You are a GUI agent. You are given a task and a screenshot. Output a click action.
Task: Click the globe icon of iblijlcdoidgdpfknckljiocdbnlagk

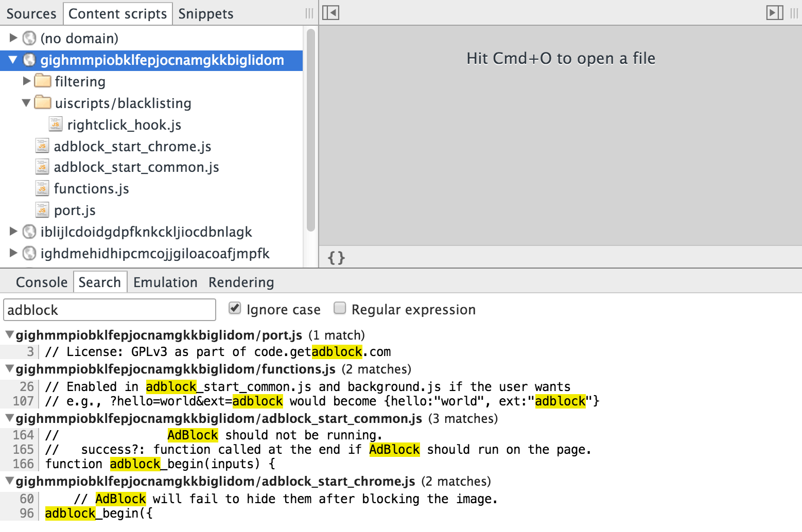coord(29,232)
